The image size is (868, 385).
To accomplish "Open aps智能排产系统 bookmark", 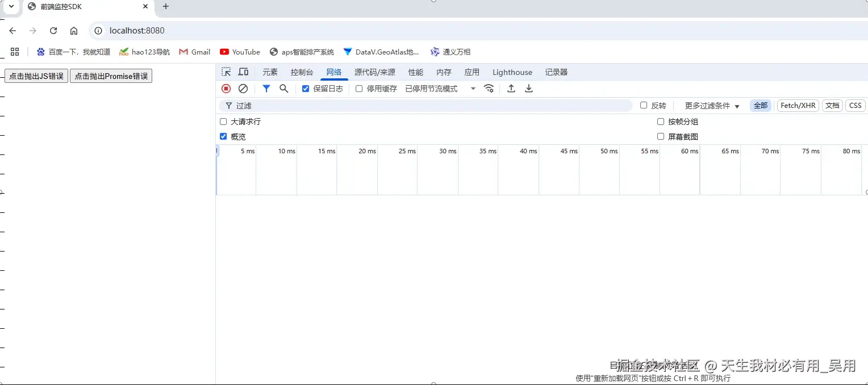I will tap(302, 52).
